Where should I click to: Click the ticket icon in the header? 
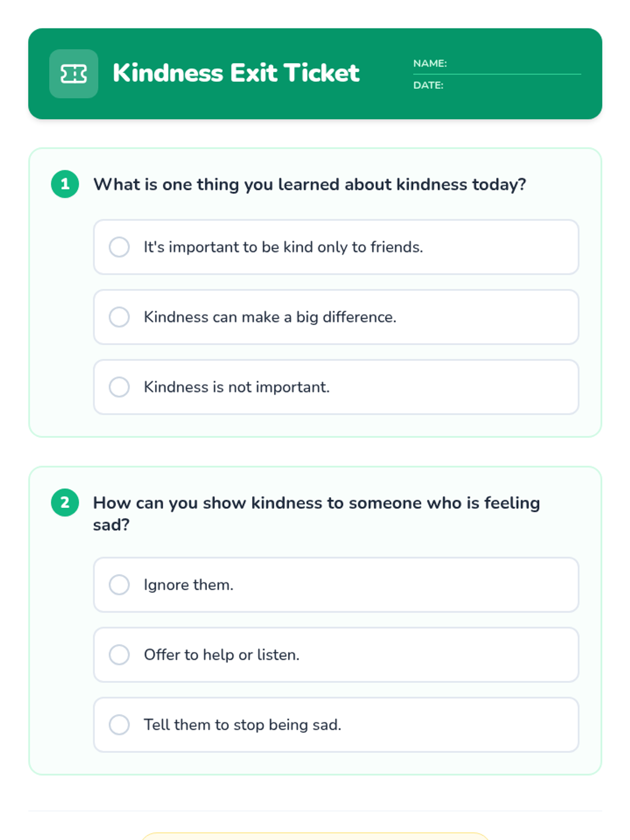click(73, 74)
